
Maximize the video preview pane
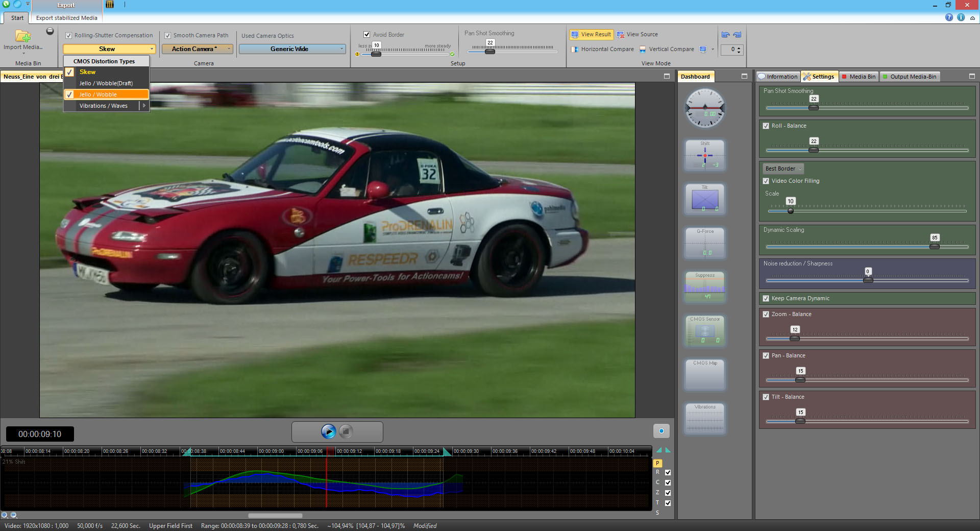[667, 76]
